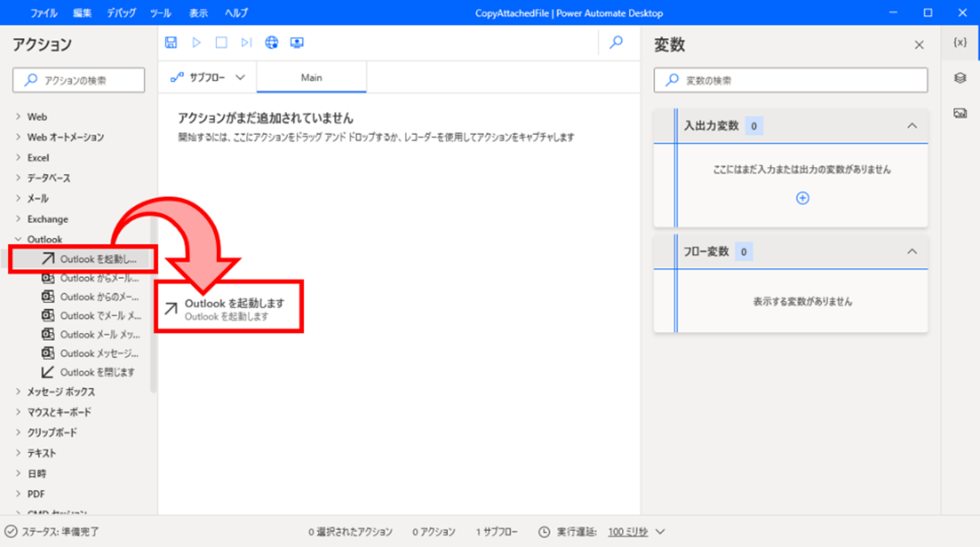Viewport: 980px width, 547px height.
Task: Run next action with the step icon
Action: click(x=246, y=42)
